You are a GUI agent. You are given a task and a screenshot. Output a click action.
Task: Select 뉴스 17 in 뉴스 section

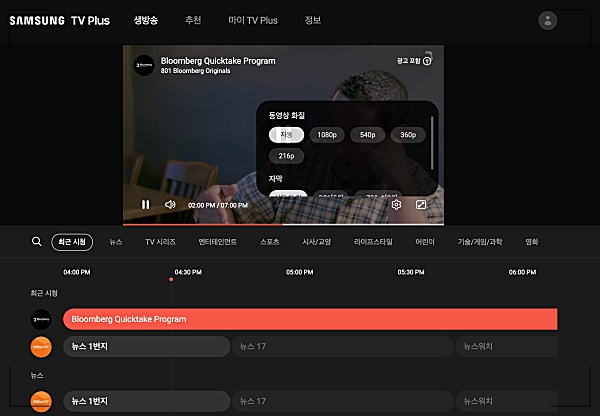343,401
